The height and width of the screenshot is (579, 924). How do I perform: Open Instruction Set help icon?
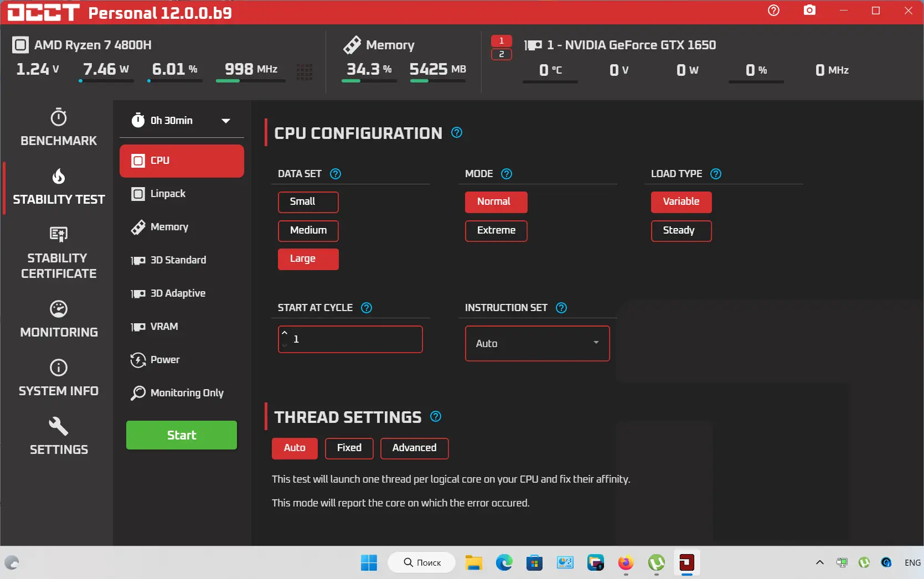(561, 308)
